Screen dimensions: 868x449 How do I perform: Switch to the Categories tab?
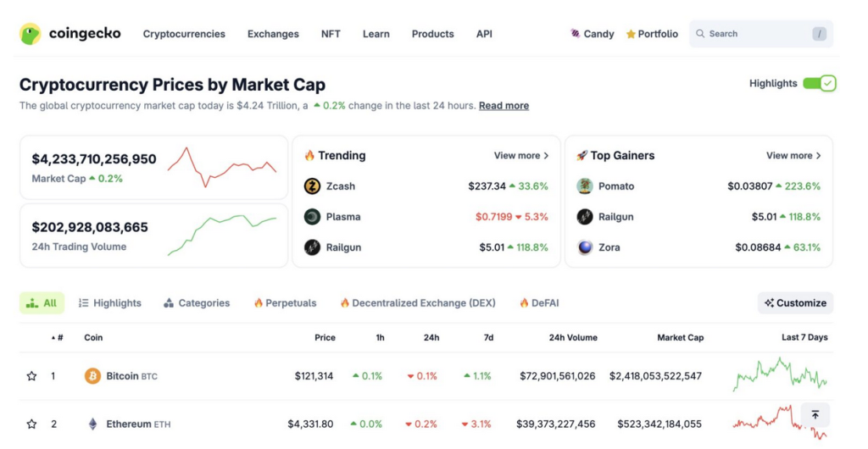tap(197, 303)
